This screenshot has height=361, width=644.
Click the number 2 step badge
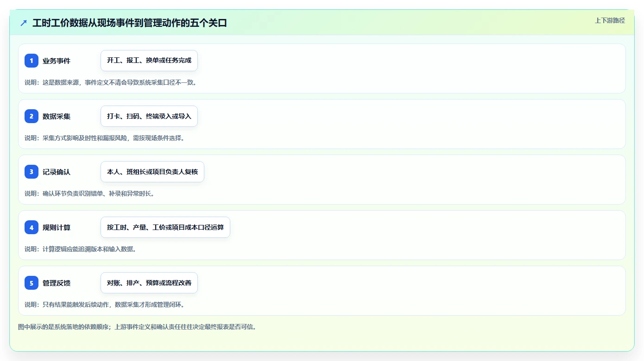(32, 116)
